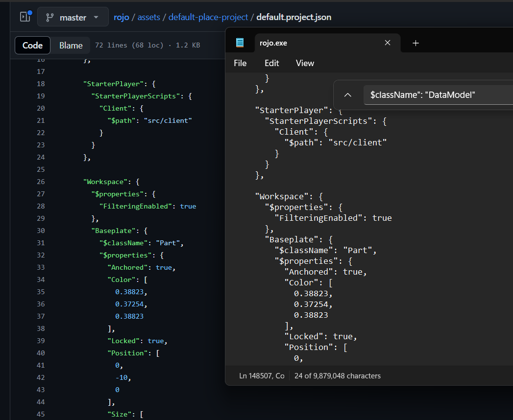Open the assets folder breadcrumb link
513x420 pixels.
(148, 17)
